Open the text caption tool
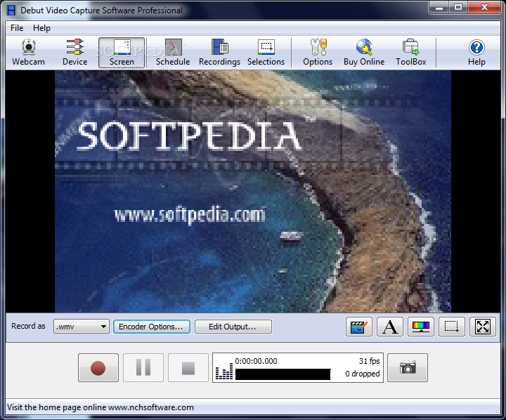506x420 pixels. point(390,327)
